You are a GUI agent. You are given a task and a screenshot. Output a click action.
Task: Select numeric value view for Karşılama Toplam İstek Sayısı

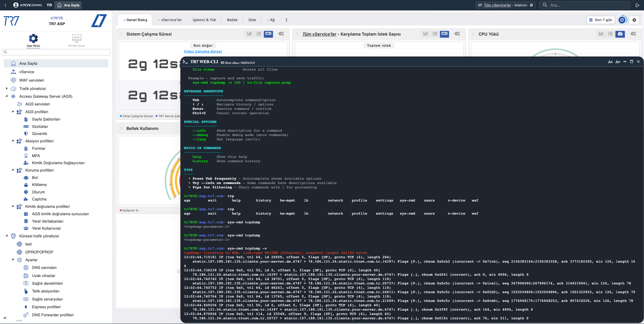(444, 34)
